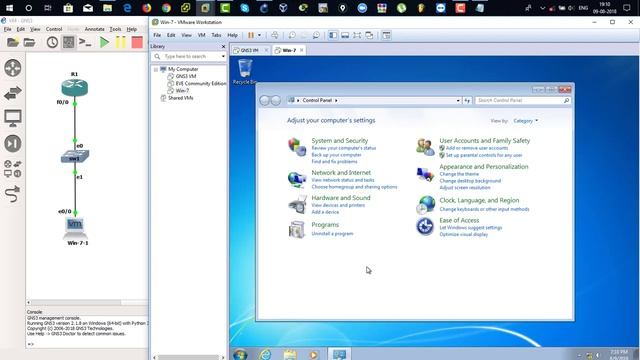Open library search filter dropdown arrow
The image size is (640, 360).
point(223,56)
